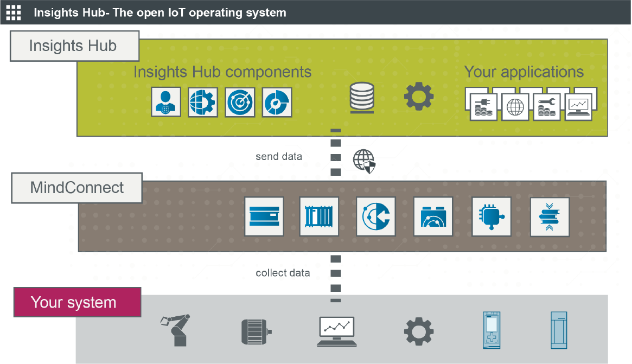Click the secure globe shield icon
The image size is (632, 364).
365,161
